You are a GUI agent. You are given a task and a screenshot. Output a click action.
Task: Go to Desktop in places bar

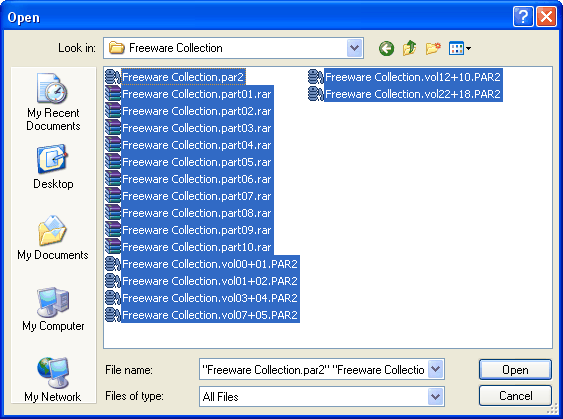pos(53,167)
